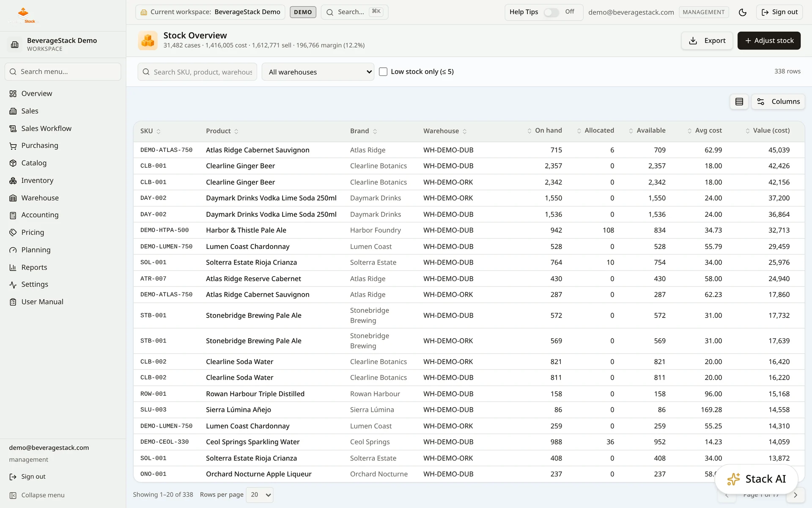Click the User Manual clipboard icon
Screen dimensions: 812x508
13,302
